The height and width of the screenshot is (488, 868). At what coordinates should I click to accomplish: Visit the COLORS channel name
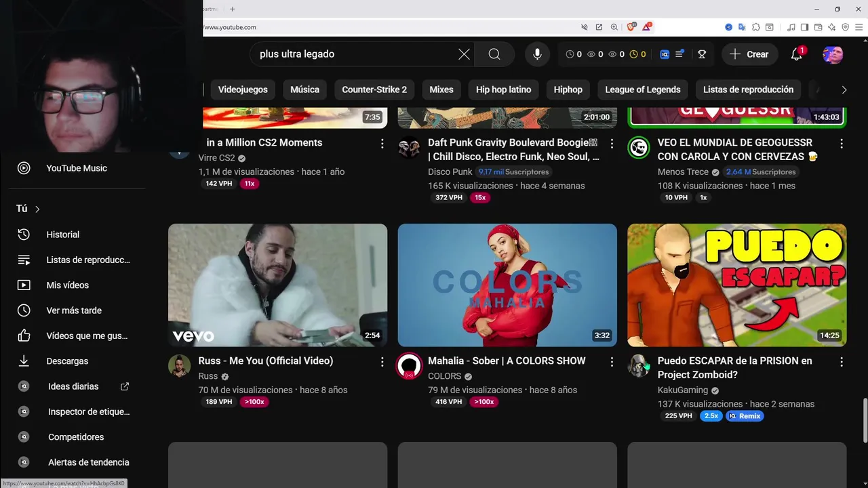coord(444,376)
